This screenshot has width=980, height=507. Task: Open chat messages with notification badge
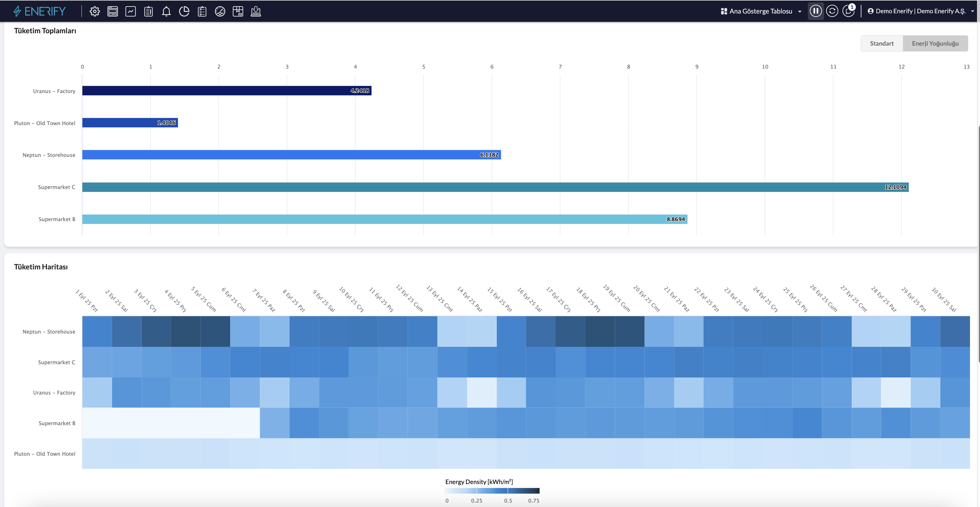(848, 11)
